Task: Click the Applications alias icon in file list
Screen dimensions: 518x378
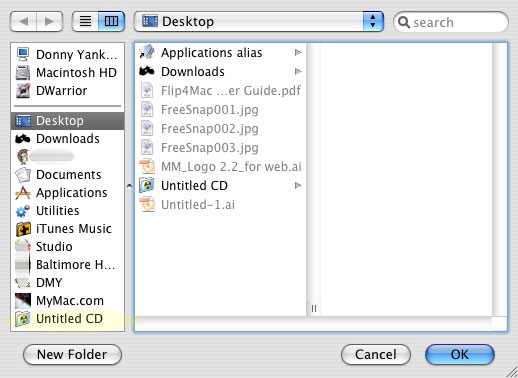Action: pyautogui.click(x=147, y=52)
